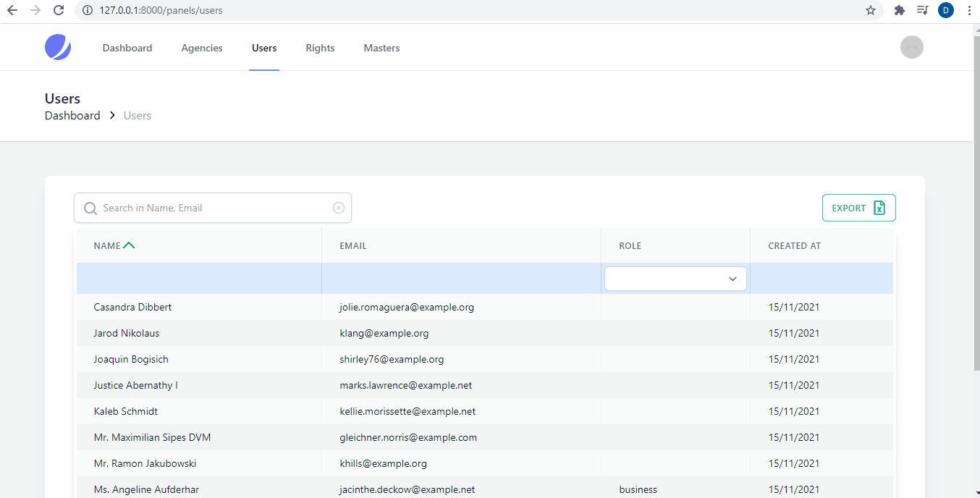Image resolution: width=980 pixels, height=498 pixels.
Task: Click the Users breadcrumb item
Action: 138,116
